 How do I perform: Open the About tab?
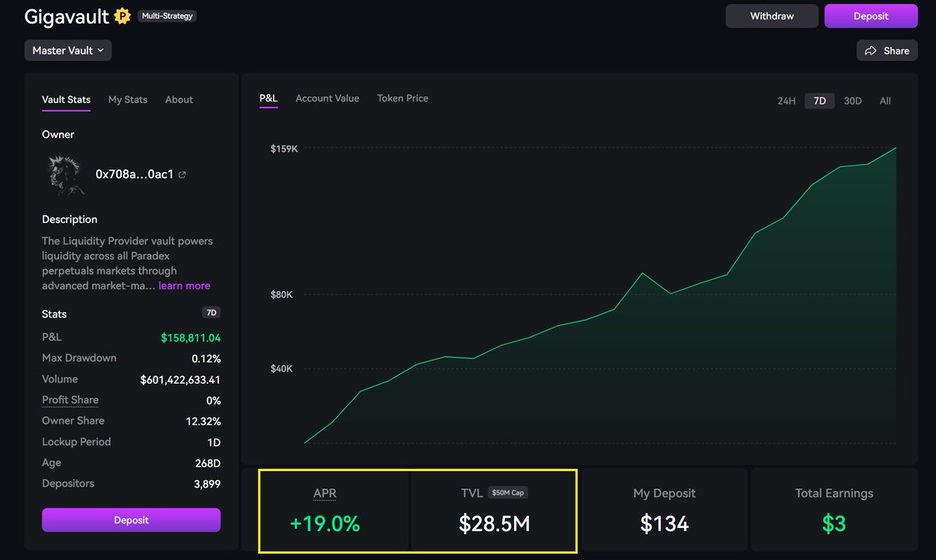[x=179, y=100]
